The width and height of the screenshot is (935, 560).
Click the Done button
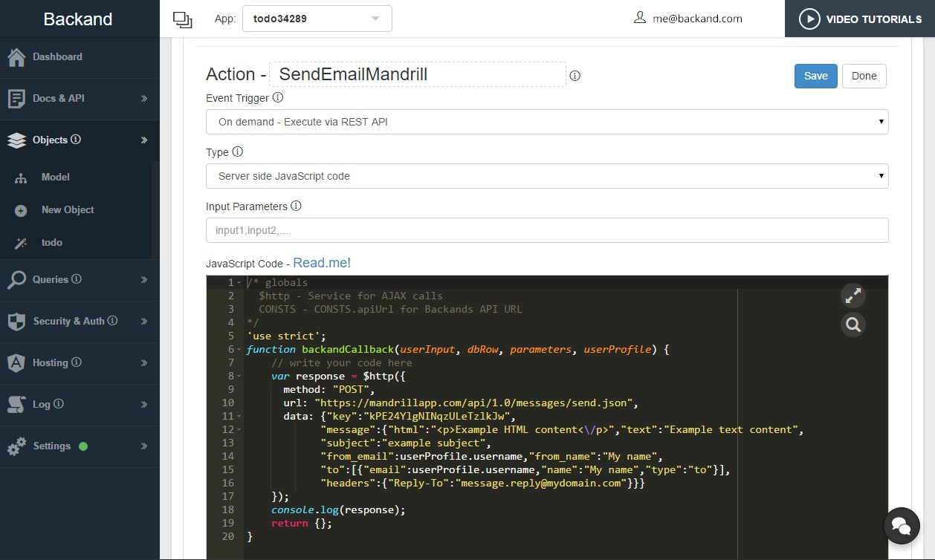point(864,76)
